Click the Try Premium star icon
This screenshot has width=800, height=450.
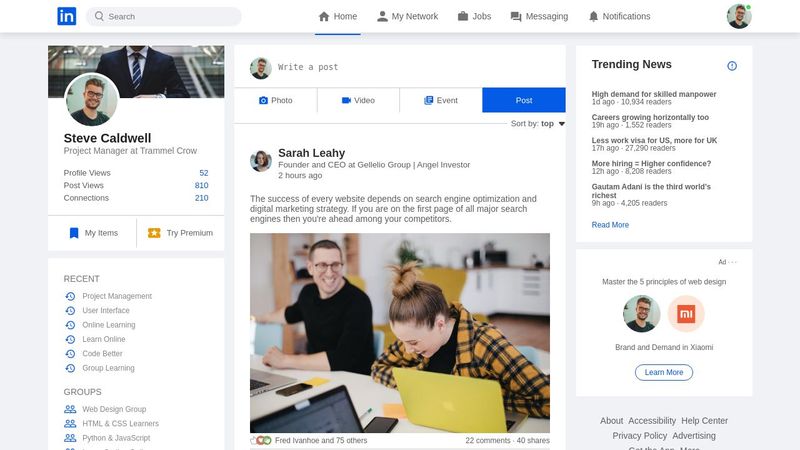(154, 233)
